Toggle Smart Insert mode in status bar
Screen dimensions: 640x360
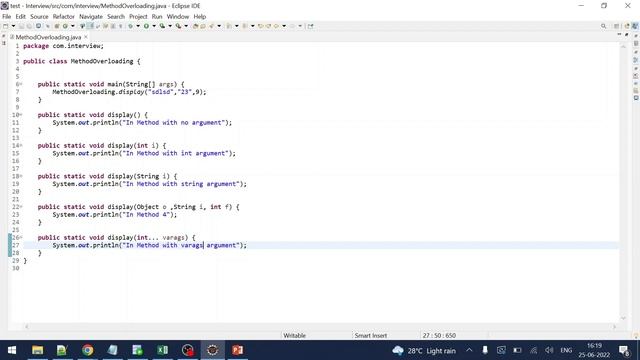click(x=371, y=335)
